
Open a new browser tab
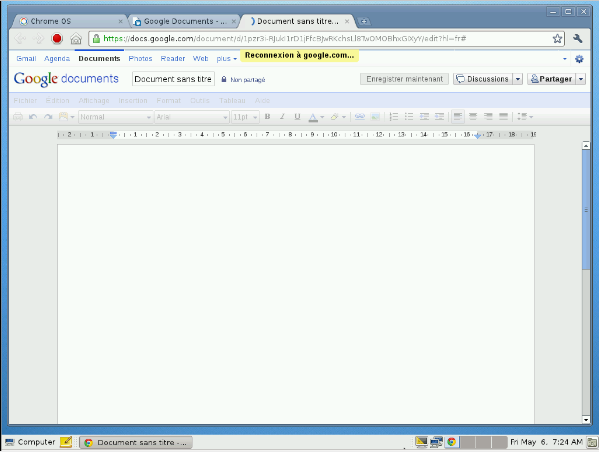tap(364, 21)
